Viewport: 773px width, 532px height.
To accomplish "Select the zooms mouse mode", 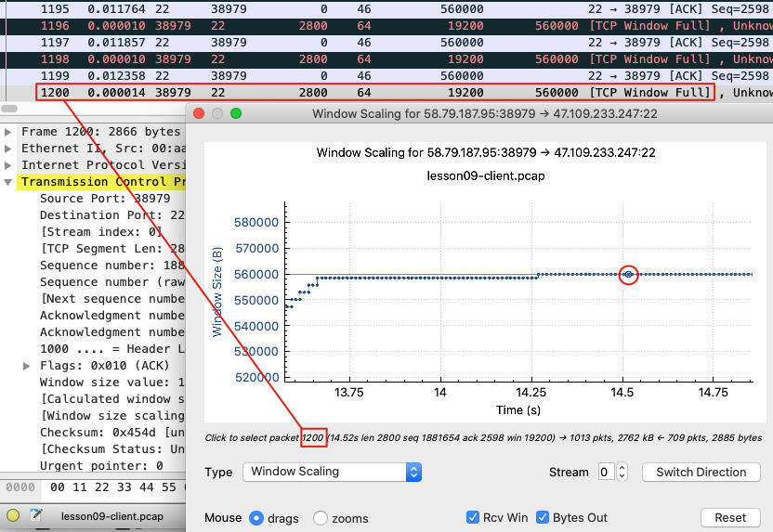I will 321,518.
